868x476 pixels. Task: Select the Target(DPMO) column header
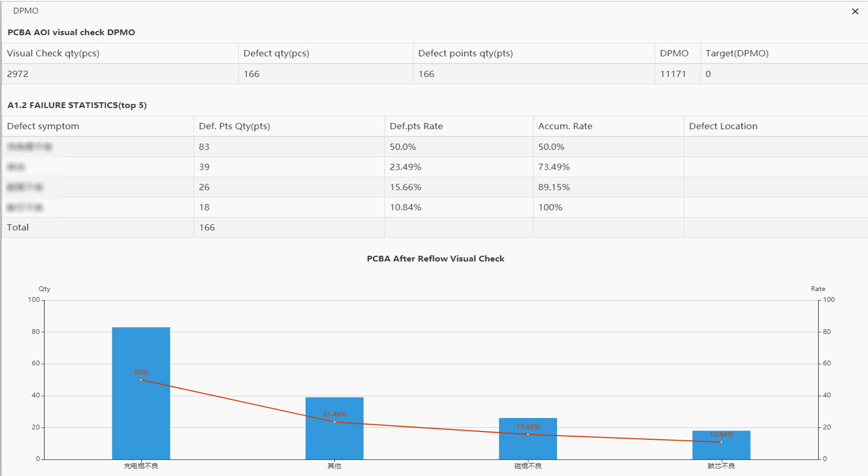(x=737, y=53)
